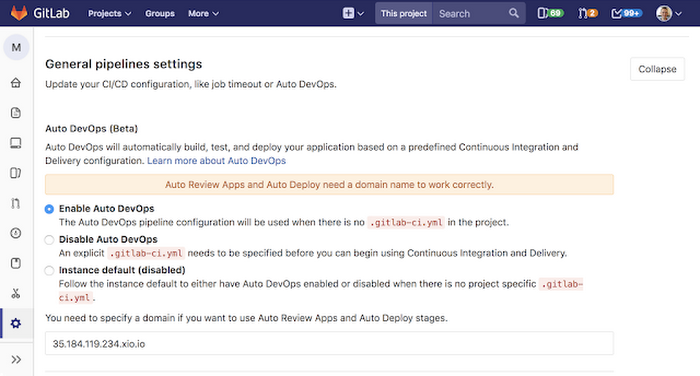Select Disable Auto DevOps radio button

point(49,240)
